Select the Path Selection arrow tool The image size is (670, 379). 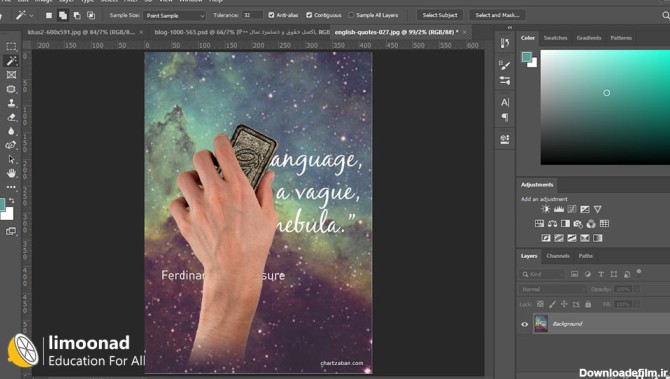tap(11, 159)
